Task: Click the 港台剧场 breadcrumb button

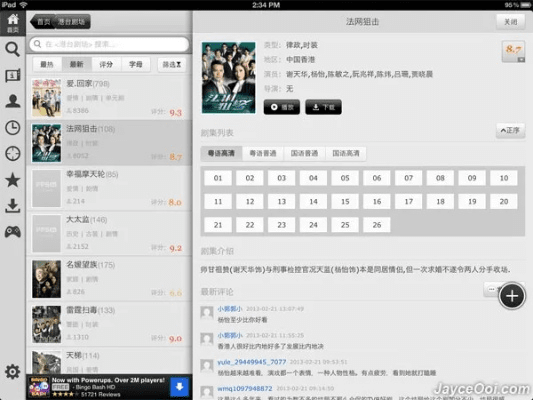Action: coord(72,22)
